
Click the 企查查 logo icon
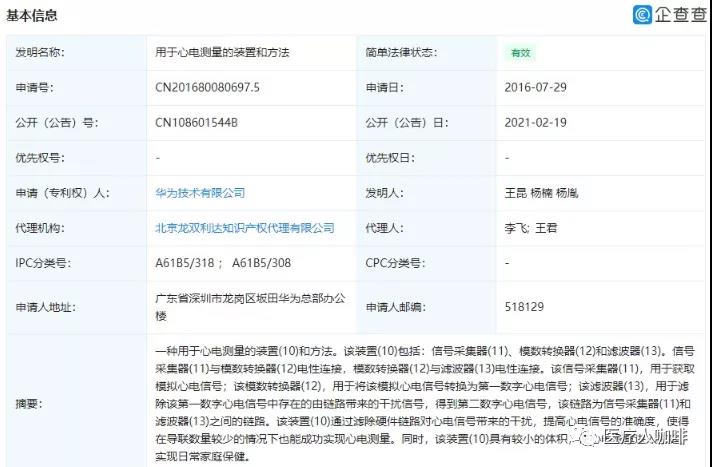pyautogui.click(x=642, y=15)
